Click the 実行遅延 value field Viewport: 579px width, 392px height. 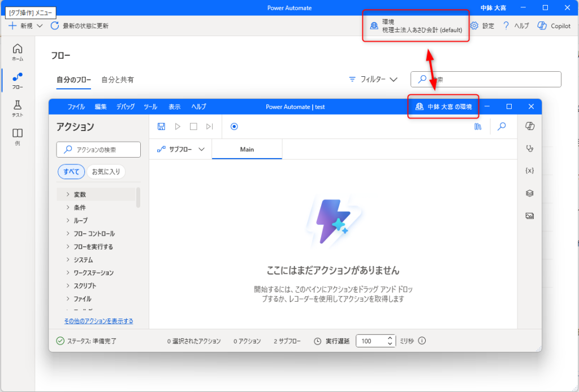point(371,341)
